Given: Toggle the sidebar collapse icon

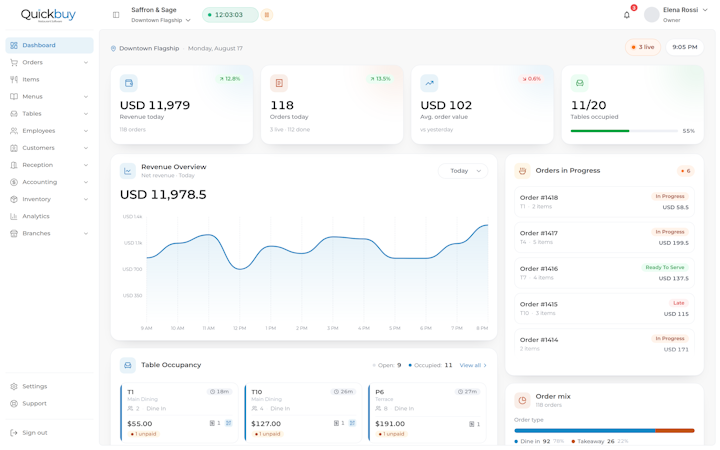Looking at the screenshot, I should point(116,15).
